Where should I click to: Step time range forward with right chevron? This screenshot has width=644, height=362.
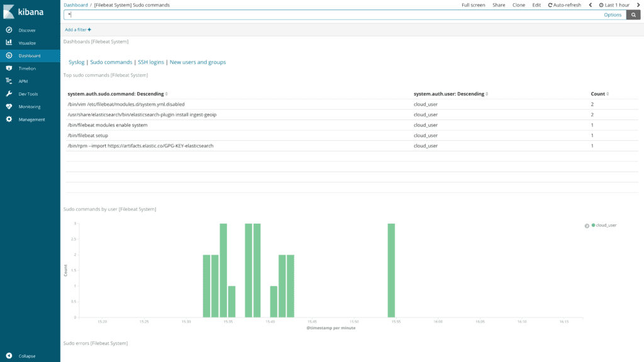point(638,5)
